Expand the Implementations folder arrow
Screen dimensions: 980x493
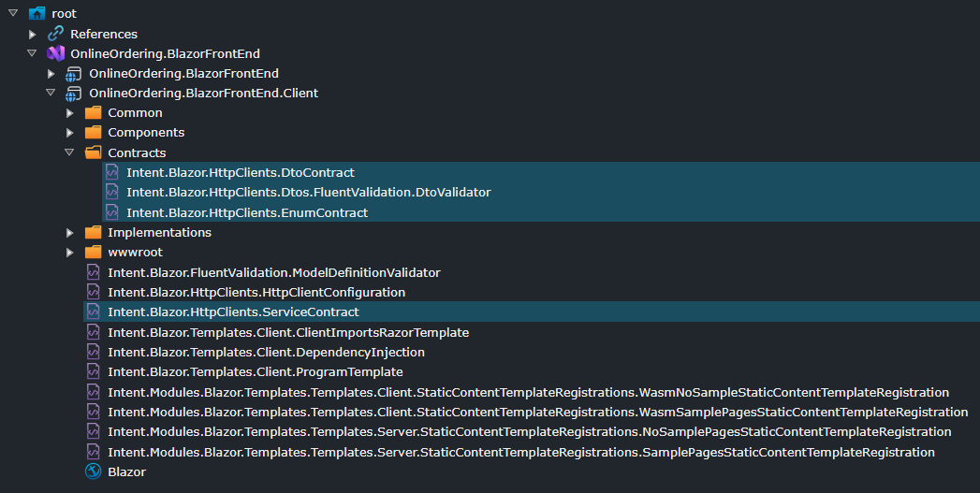70,232
